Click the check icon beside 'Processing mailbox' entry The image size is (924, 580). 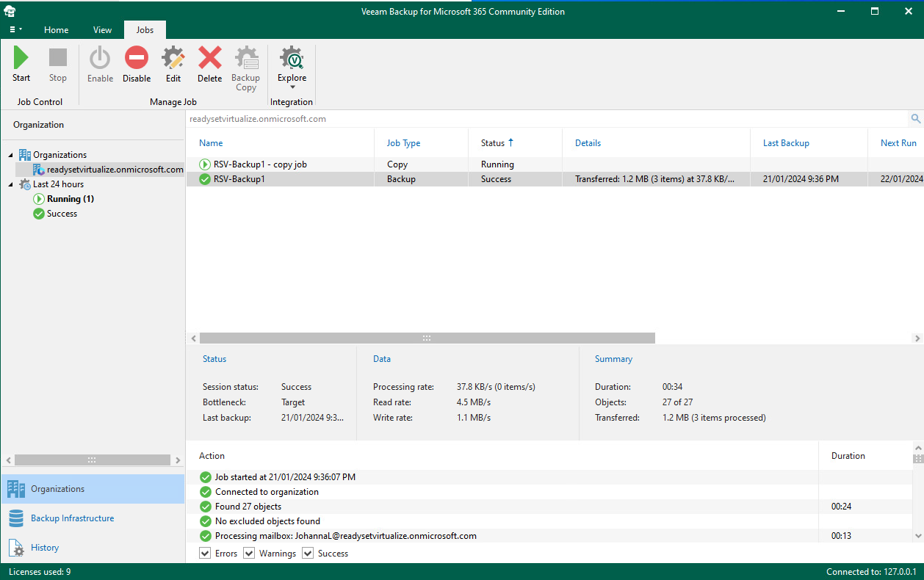coord(206,536)
